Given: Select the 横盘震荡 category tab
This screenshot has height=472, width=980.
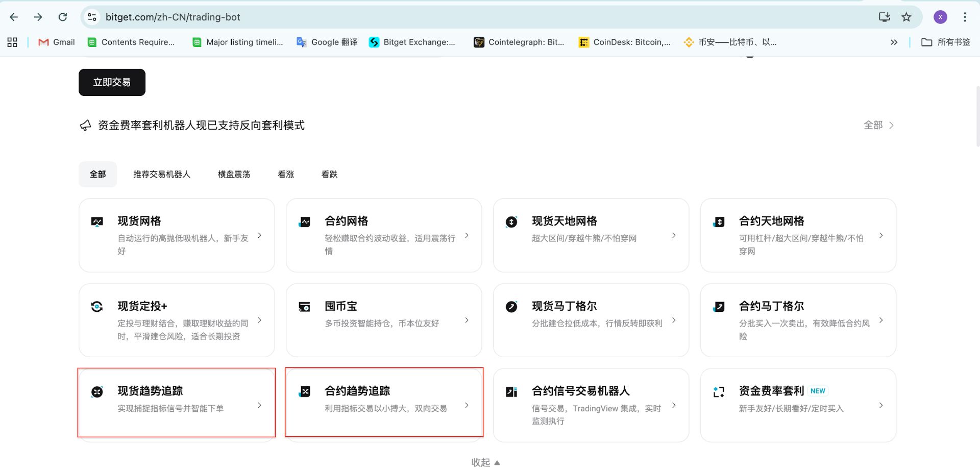Looking at the screenshot, I should [x=233, y=174].
